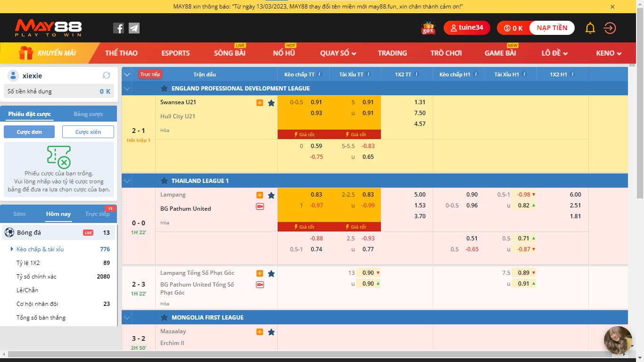This screenshot has width=644, height=362.
Task: Open the live chat support avatar
Action: 618,340
